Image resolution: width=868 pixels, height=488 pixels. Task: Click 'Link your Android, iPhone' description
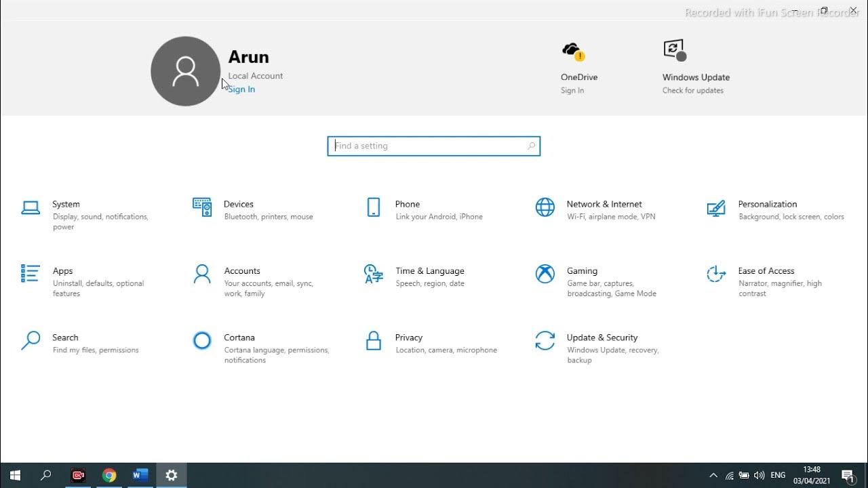(439, 217)
